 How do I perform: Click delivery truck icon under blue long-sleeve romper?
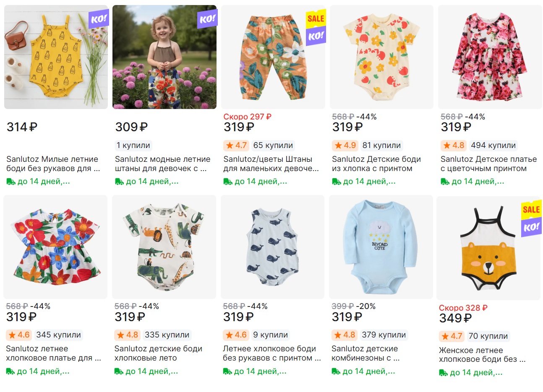pos(336,371)
